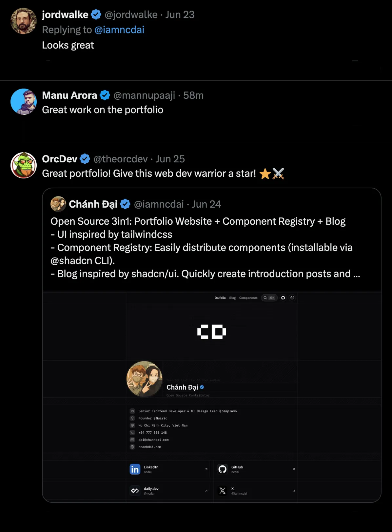Click the chanhdai.com website link
This screenshot has width=392, height=532.
[150, 447]
